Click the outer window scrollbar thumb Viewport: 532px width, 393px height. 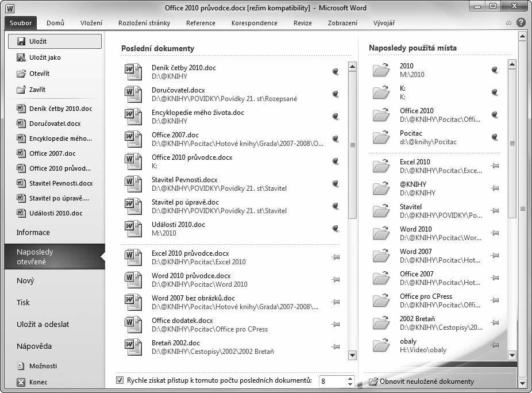[x=522, y=210]
